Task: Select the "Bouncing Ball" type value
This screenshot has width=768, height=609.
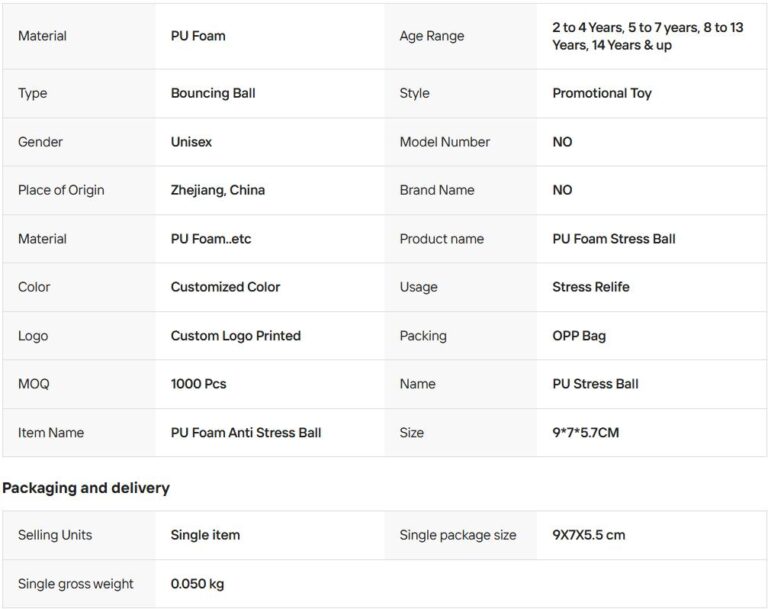Action: coord(213,93)
